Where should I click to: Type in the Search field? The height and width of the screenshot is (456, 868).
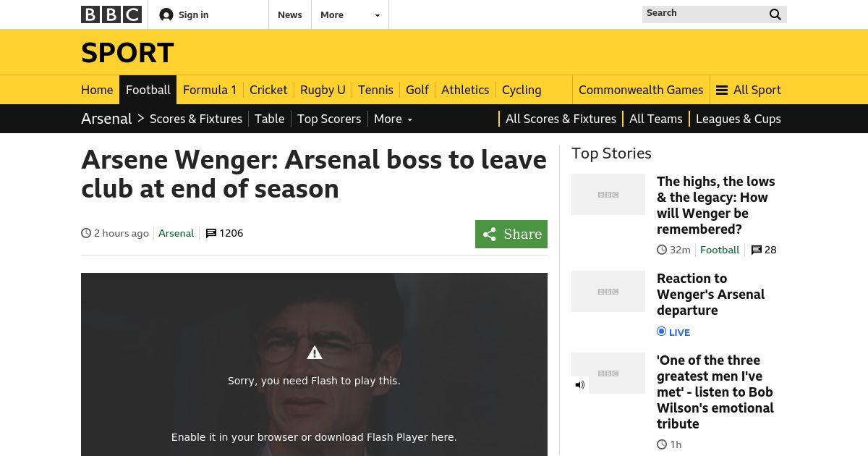tap(702, 14)
